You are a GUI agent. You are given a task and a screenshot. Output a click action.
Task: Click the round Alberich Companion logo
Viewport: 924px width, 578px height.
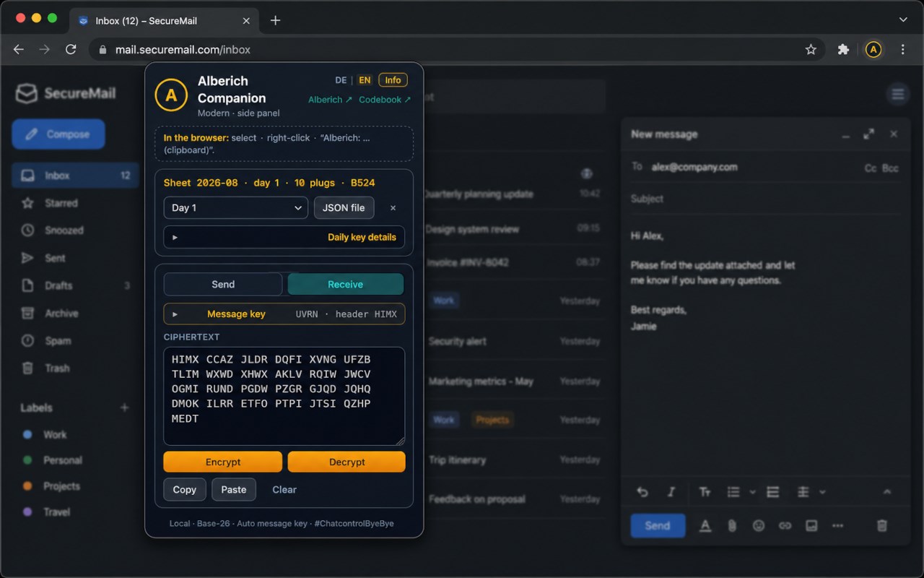point(171,95)
